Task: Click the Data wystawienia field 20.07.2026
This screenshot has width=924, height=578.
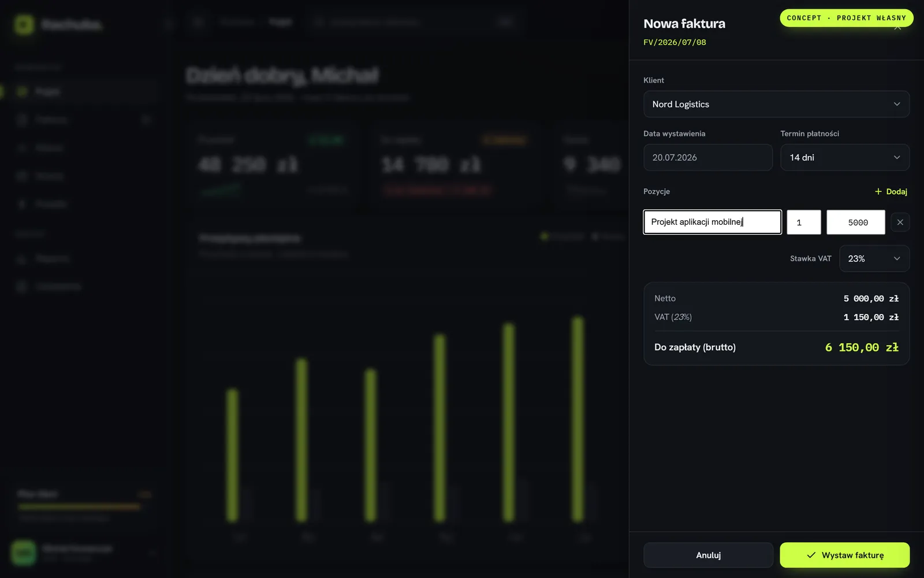Action: pos(708,157)
